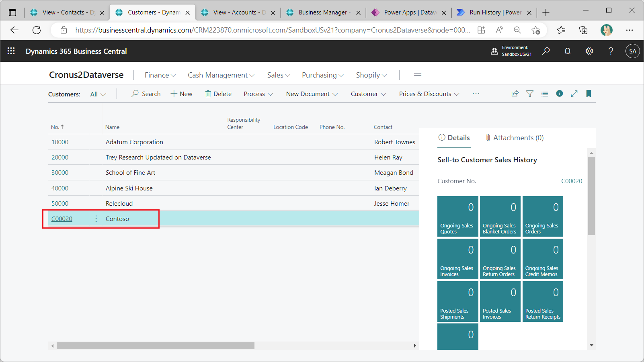The image size is (644, 362).
Task: Click the bookmark icon for this page
Action: click(589, 94)
